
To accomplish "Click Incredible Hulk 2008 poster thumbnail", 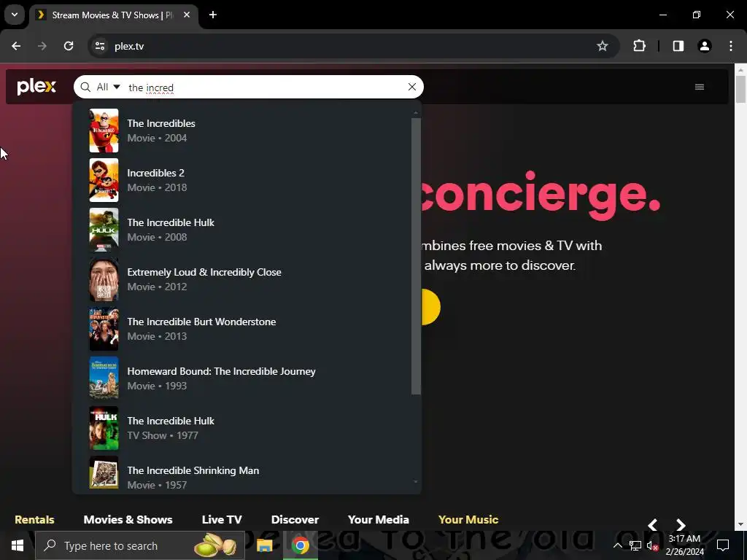I will (104, 230).
